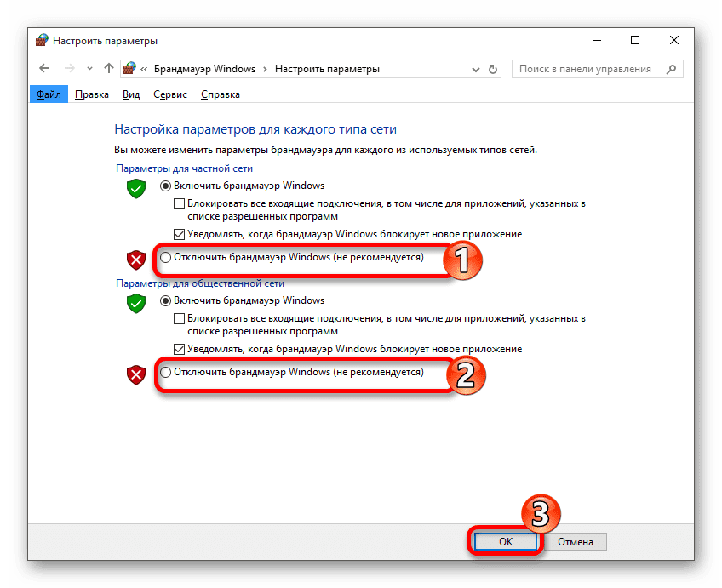Toggle notify checkbox for public network
The width and height of the screenshot is (722, 588).
(179, 349)
